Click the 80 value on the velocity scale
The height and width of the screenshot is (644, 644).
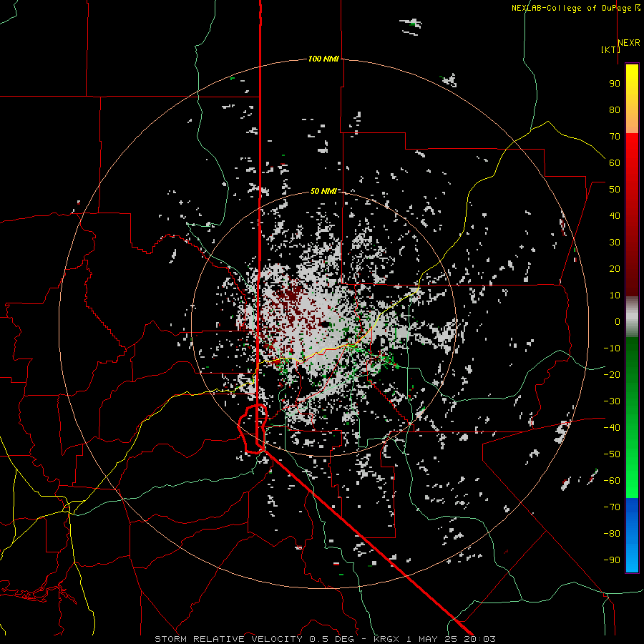coord(615,110)
